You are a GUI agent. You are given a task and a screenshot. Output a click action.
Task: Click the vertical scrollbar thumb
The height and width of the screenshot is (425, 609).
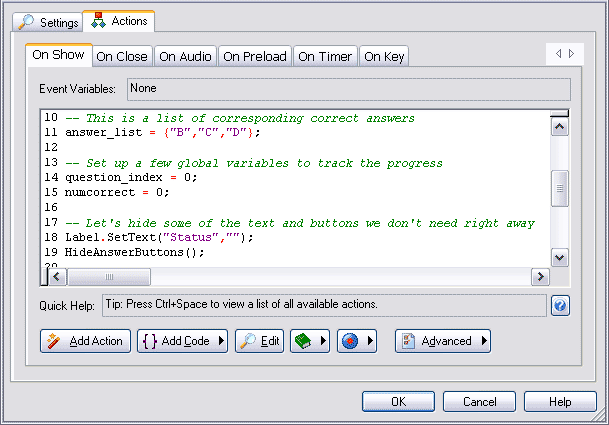point(560,188)
